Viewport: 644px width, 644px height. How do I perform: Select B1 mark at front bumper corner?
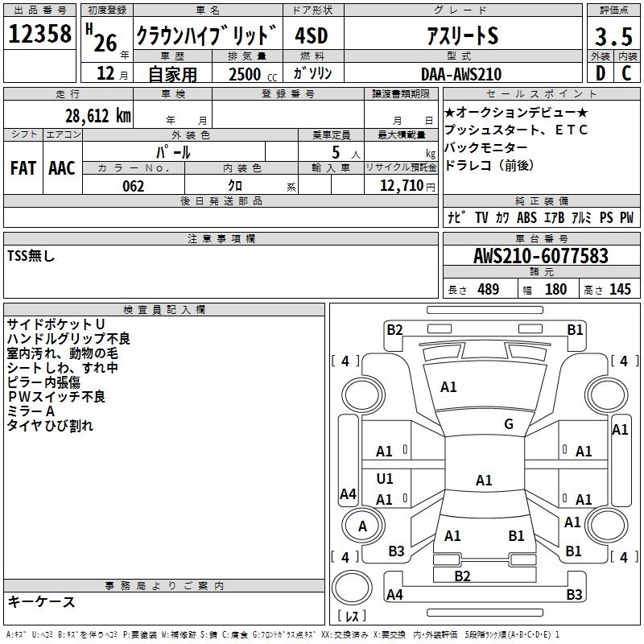[575, 329]
